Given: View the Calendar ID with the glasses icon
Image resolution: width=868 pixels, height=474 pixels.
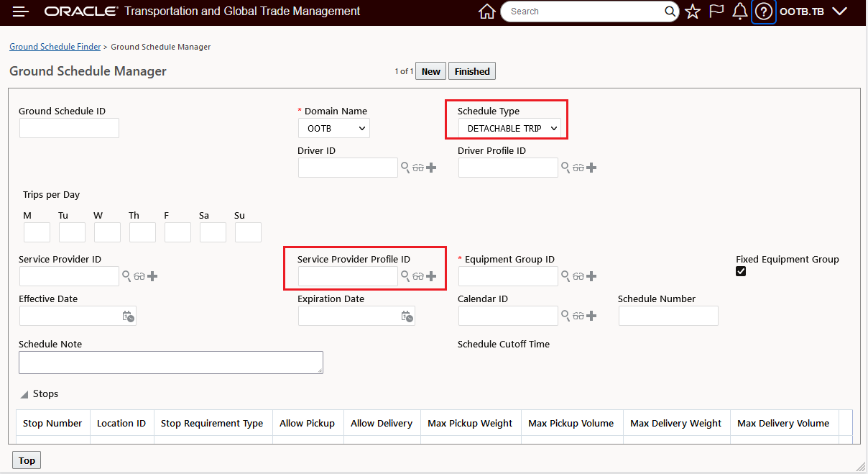Looking at the screenshot, I should [x=578, y=316].
